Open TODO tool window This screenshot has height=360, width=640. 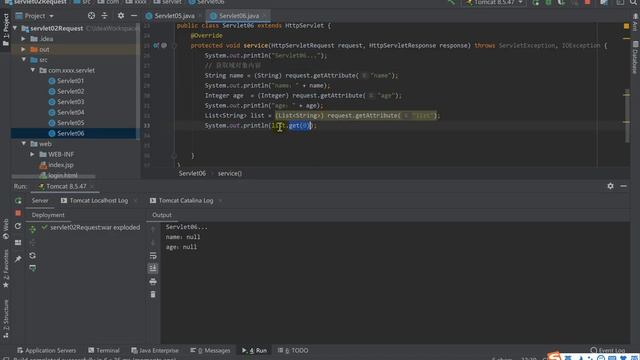293,350
